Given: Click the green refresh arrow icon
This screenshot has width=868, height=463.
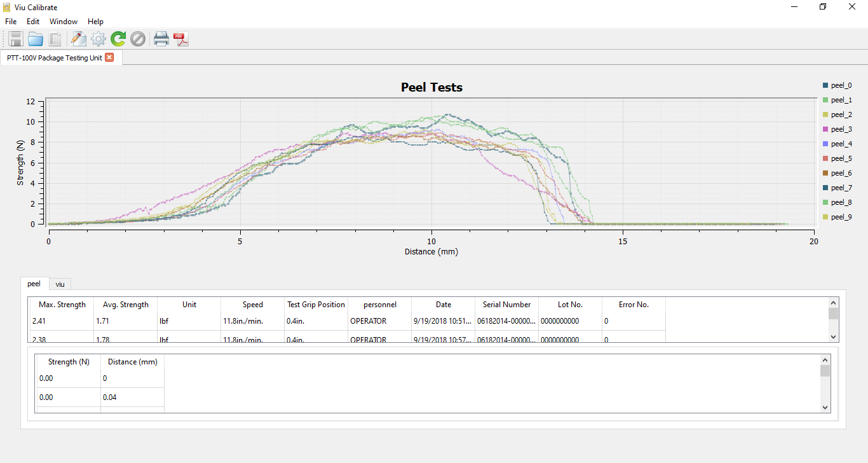Looking at the screenshot, I should [118, 39].
